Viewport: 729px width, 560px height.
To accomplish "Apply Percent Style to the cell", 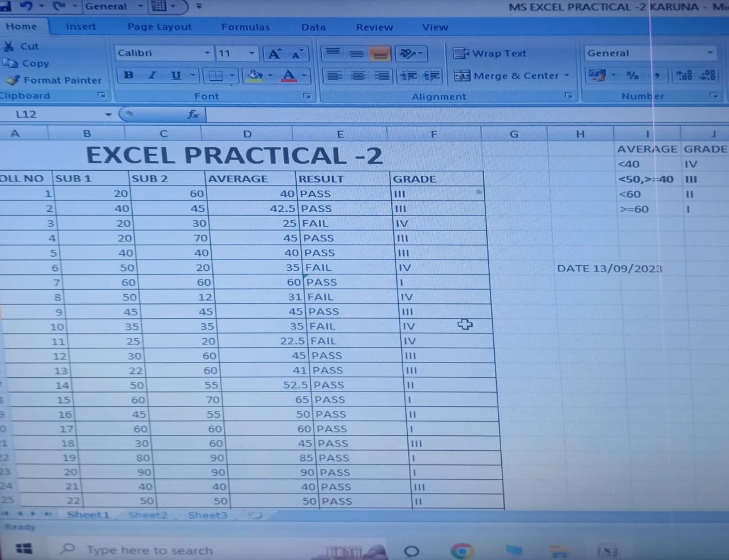I will pos(632,75).
